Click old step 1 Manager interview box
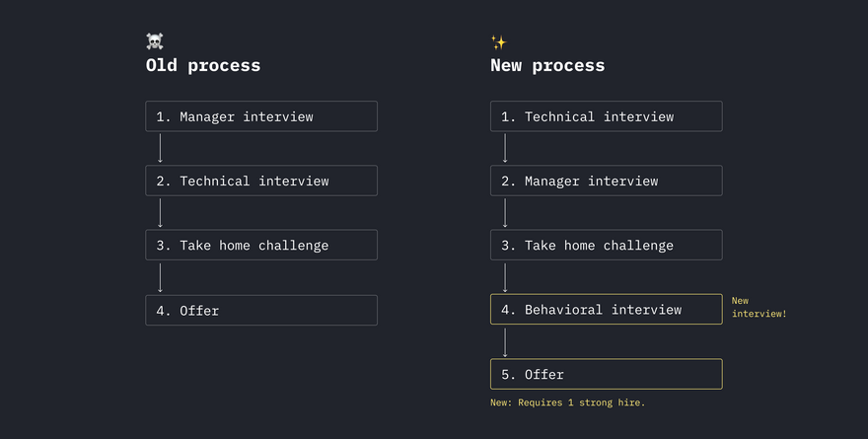The width and height of the screenshot is (868, 439). pos(261,116)
